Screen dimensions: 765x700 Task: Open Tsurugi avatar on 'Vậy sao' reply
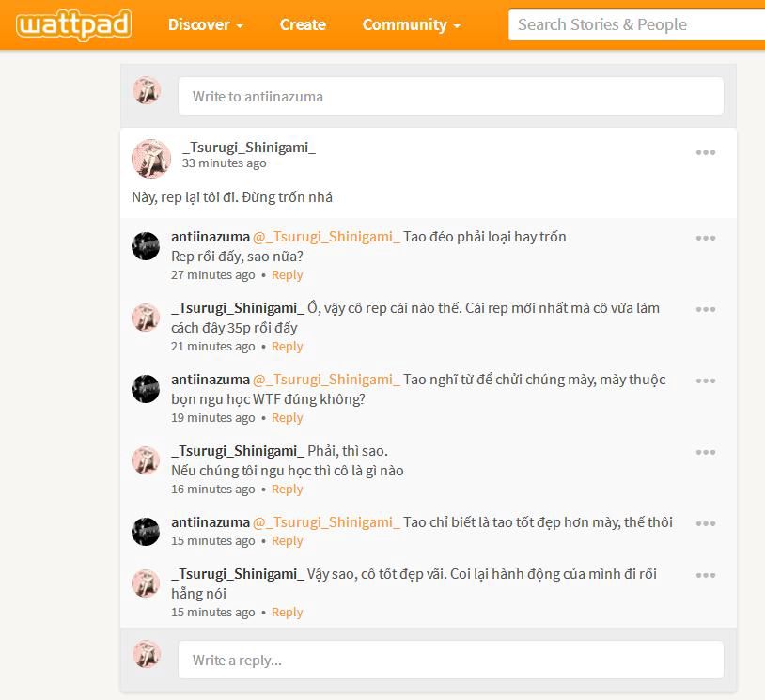(146, 583)
